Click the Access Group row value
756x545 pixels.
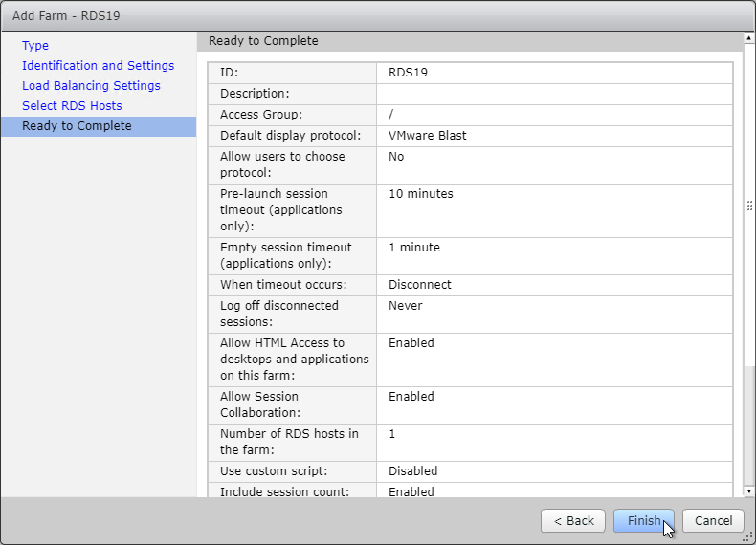point(554,115)
